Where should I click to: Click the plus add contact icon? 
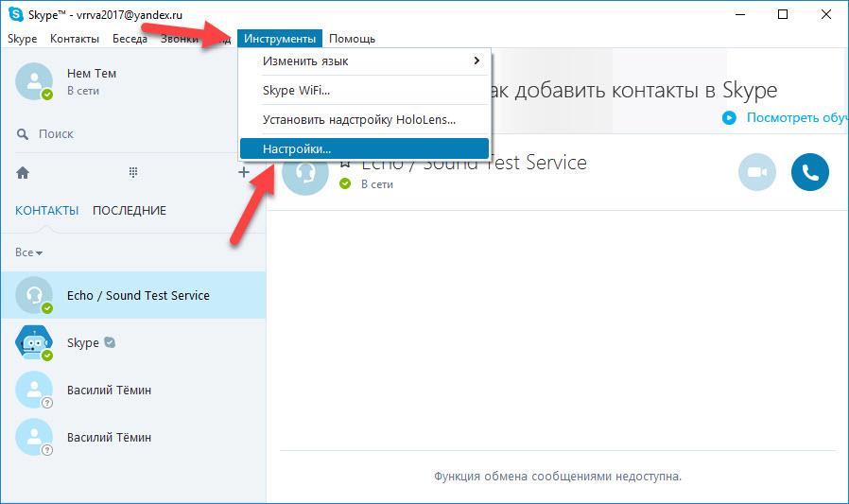[244, 172]
